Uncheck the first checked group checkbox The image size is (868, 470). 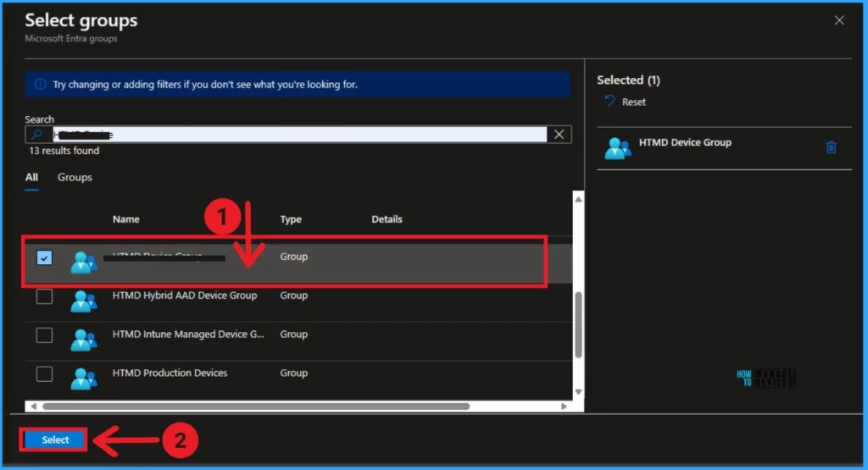(44, 257)
